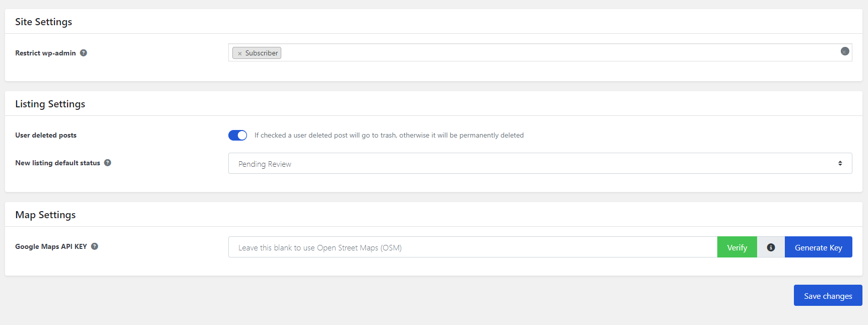
Task: Click the User deleted posts label
Action: 46,135
